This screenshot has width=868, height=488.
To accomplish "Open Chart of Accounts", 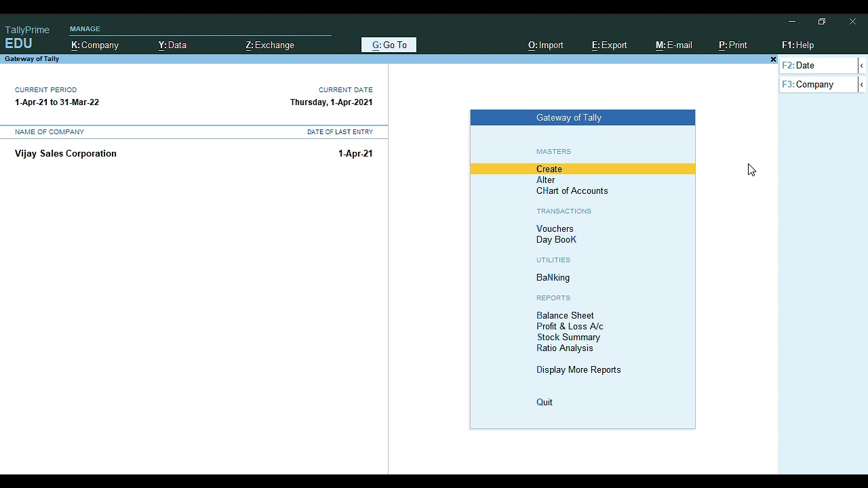I will pyautogui.click(x=572, y=191).
